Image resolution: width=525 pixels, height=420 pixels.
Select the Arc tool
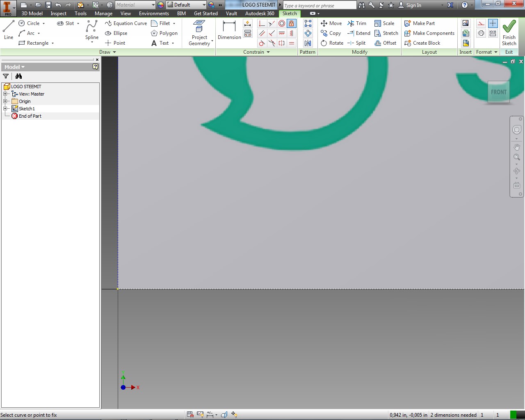point(27,33)
